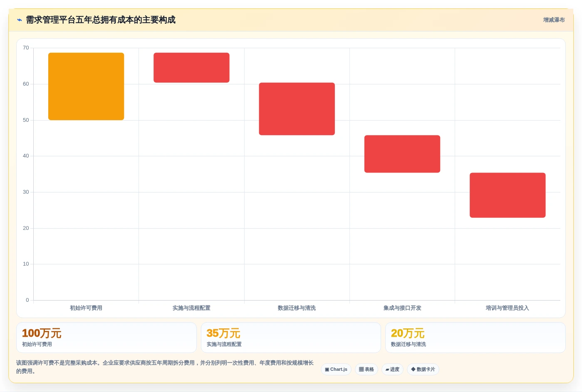Click the y-axis value 10
This screenshot has height=392, width=582.
pyautogui.click(x=26, y=264)
